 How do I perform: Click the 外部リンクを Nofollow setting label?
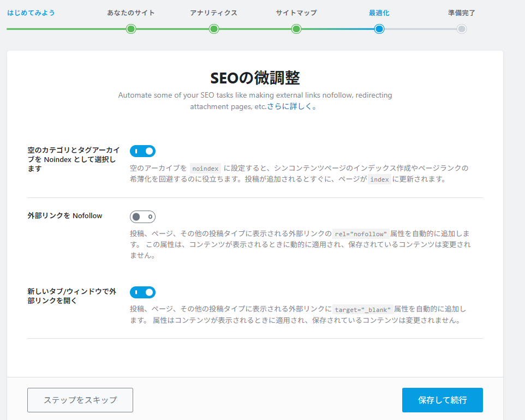[x=65, y=216]
